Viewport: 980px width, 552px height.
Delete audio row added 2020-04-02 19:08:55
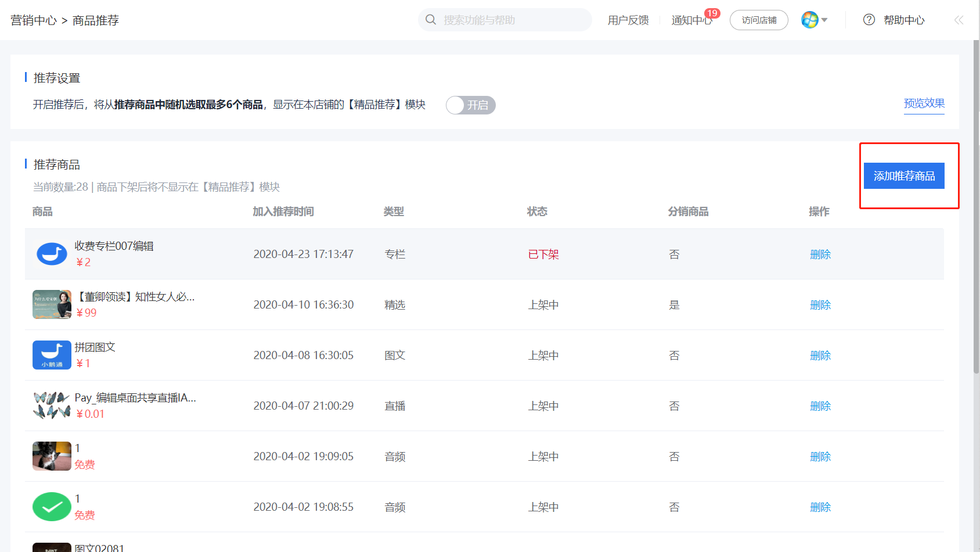pyautogui.click(x=820, y=507)
